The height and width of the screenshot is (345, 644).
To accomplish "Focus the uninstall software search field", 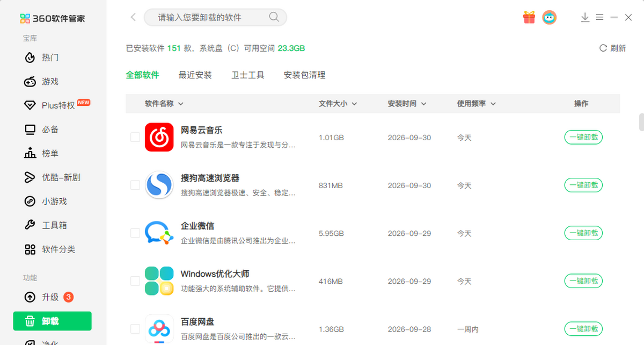I will (x=215, y=17).
